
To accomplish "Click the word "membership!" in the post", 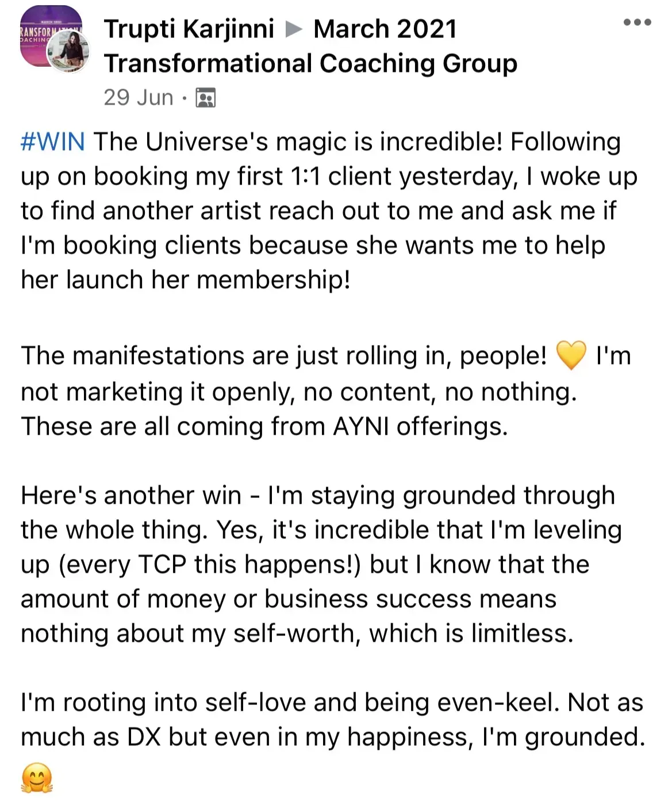I will 273,280.
